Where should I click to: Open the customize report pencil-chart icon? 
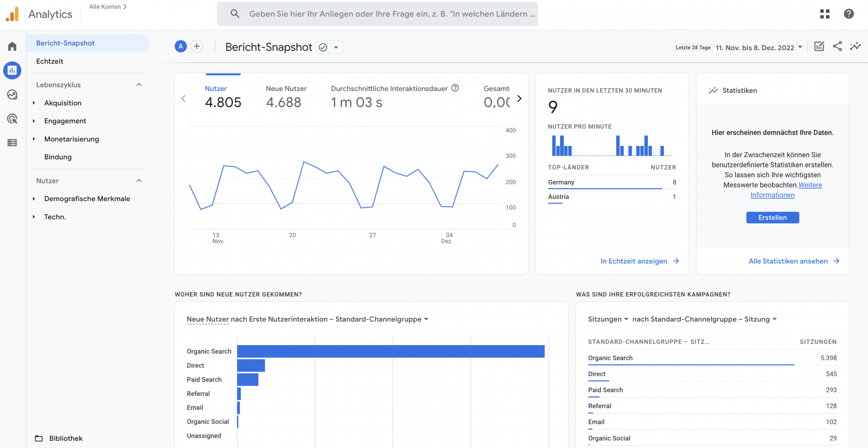click(x=819, y=46)
